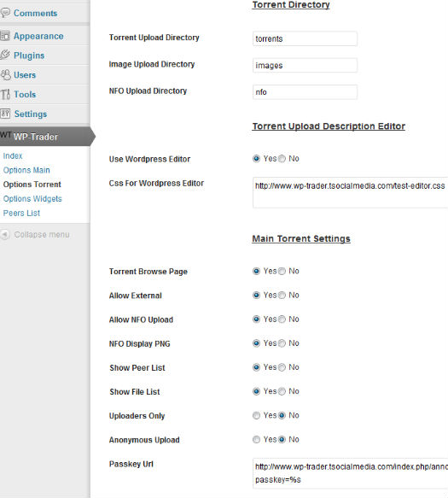Click the Settings sliders icon
Viewport: 448px width, 498px height.
click(x=5, y=114)
